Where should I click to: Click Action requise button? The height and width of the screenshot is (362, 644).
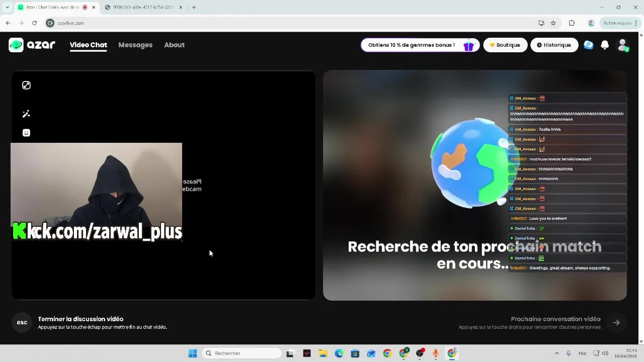click(x=620, y=23)
